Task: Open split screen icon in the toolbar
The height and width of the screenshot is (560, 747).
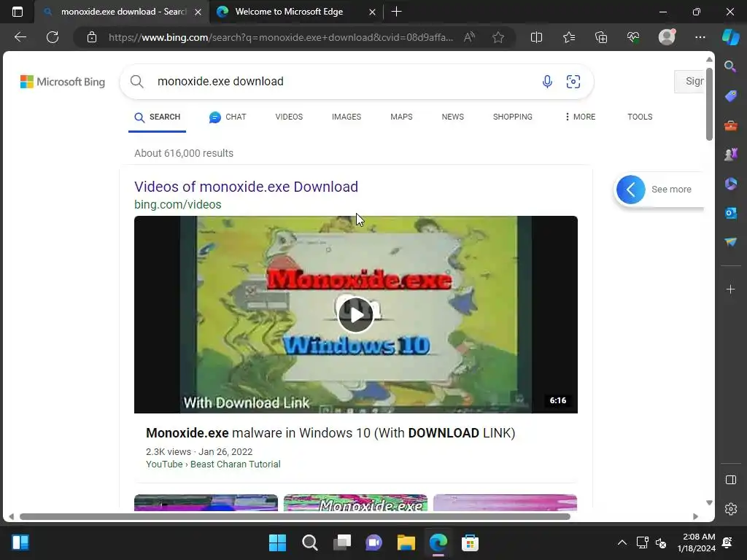Action: [x=536, y=37]
